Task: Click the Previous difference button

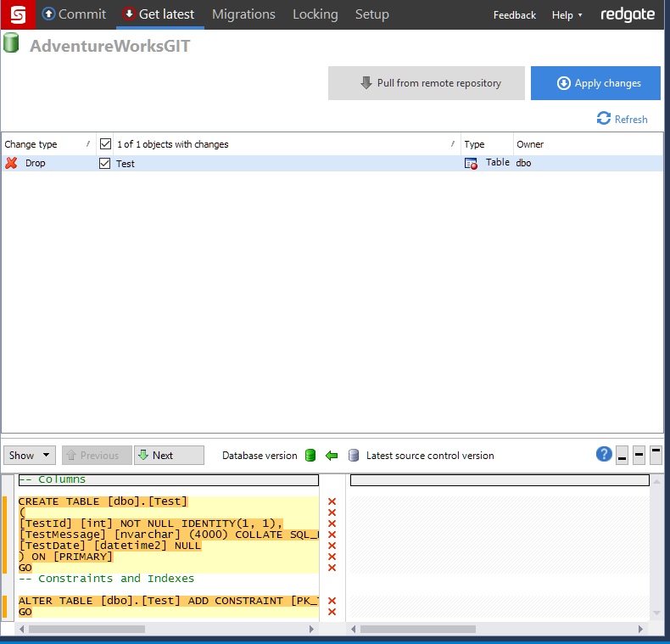Action: [x=97, y=456]
